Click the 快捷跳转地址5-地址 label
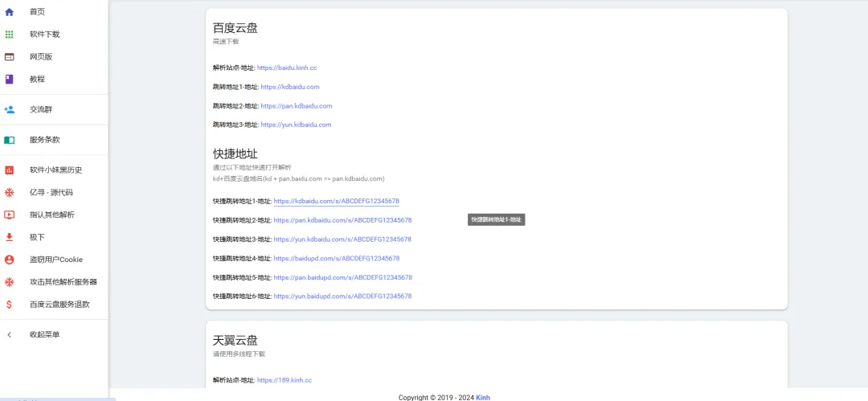 coord(242,277)
